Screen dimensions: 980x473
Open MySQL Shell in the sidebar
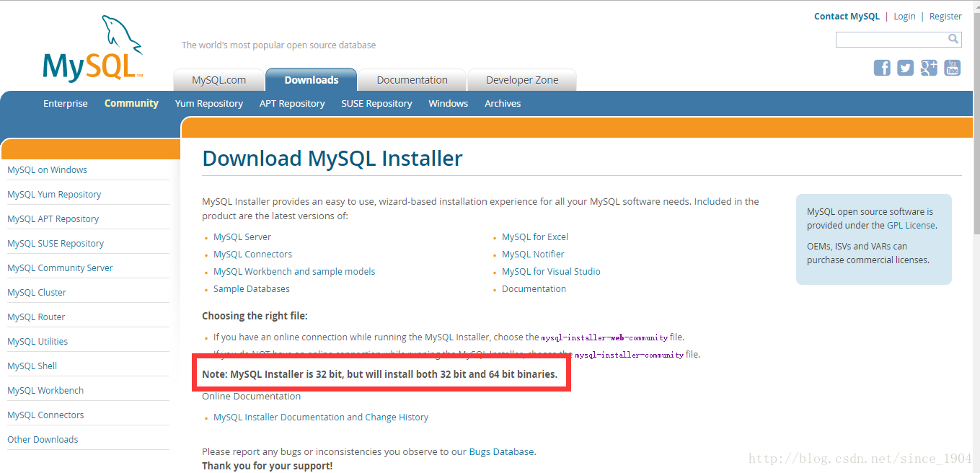32,366
